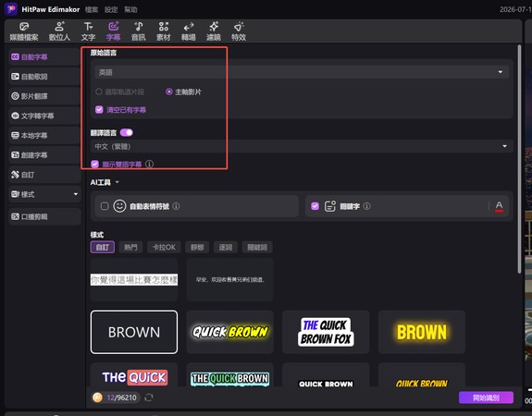Open the 轉場 transitions tool

189,31
